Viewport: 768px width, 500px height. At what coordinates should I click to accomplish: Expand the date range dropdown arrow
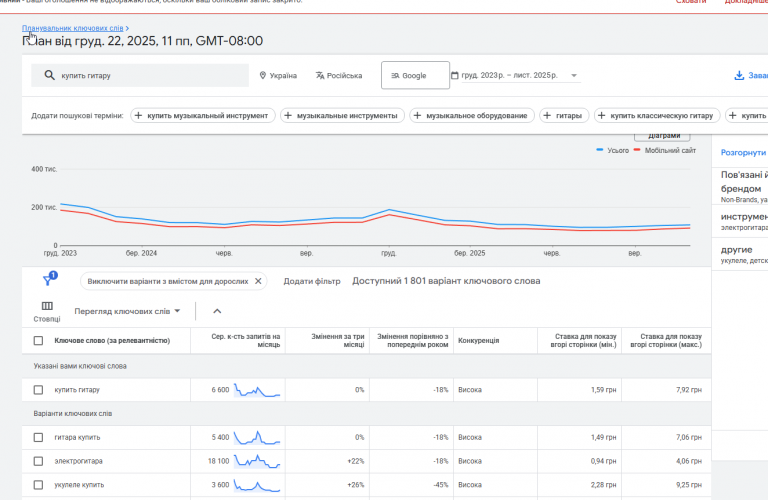pyautogui.click(x=574, y=75)
